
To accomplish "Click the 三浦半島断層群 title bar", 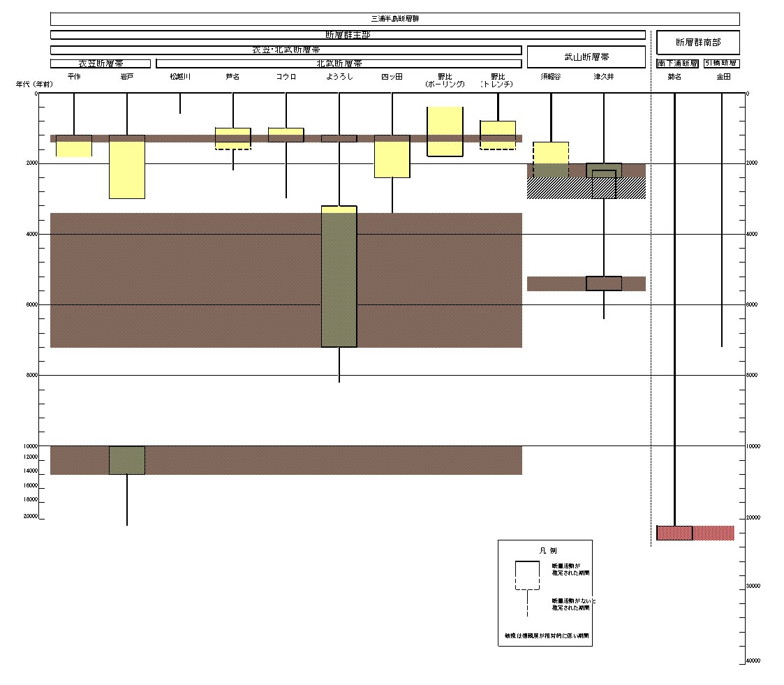I will point(394,19).
